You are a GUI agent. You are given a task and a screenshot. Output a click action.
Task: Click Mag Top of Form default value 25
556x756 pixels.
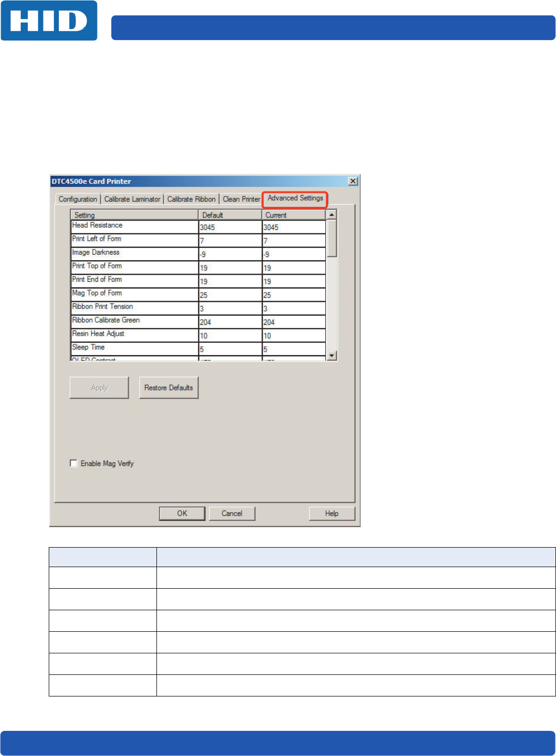click(x=230, y=295)
